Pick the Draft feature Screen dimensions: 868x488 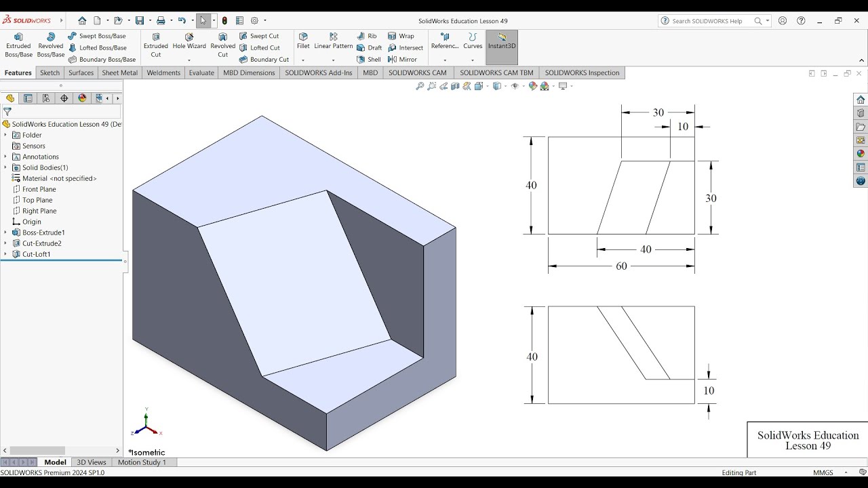tap(370, 47)
